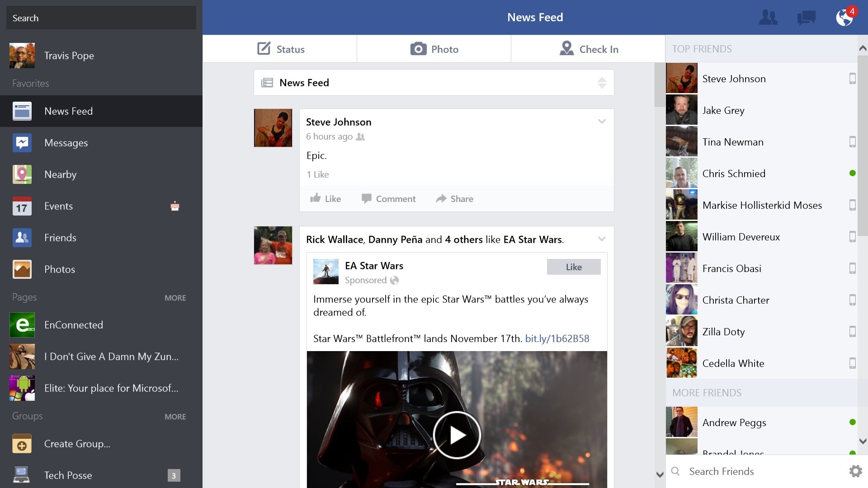Open Events calendar in sidebar

coord(101,206)
